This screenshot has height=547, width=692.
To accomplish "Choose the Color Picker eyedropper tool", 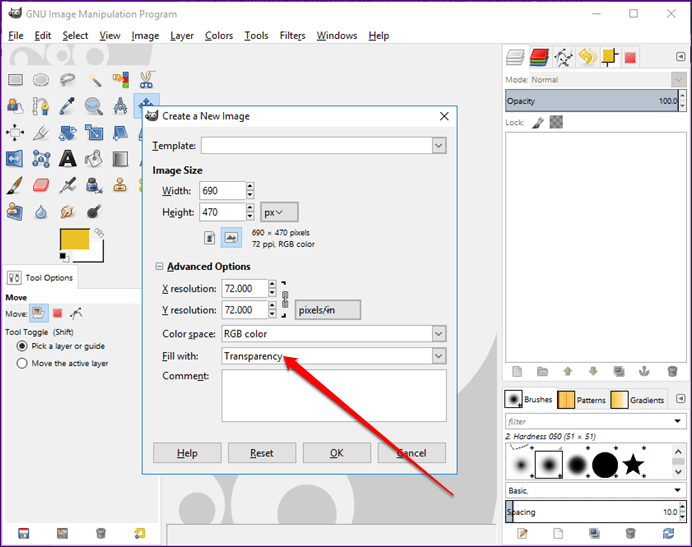I will 67,106.
